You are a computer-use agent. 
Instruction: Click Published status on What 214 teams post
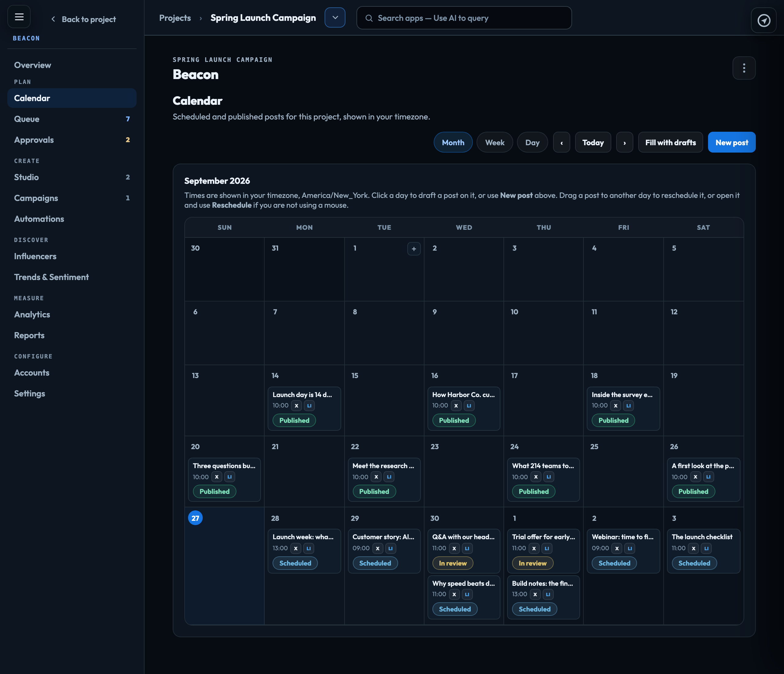coord(533,492)
